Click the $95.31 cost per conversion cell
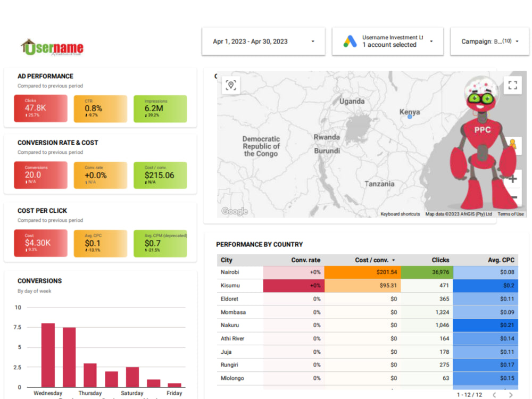Viewport: 532px width, 399px height. coord(363,286)
